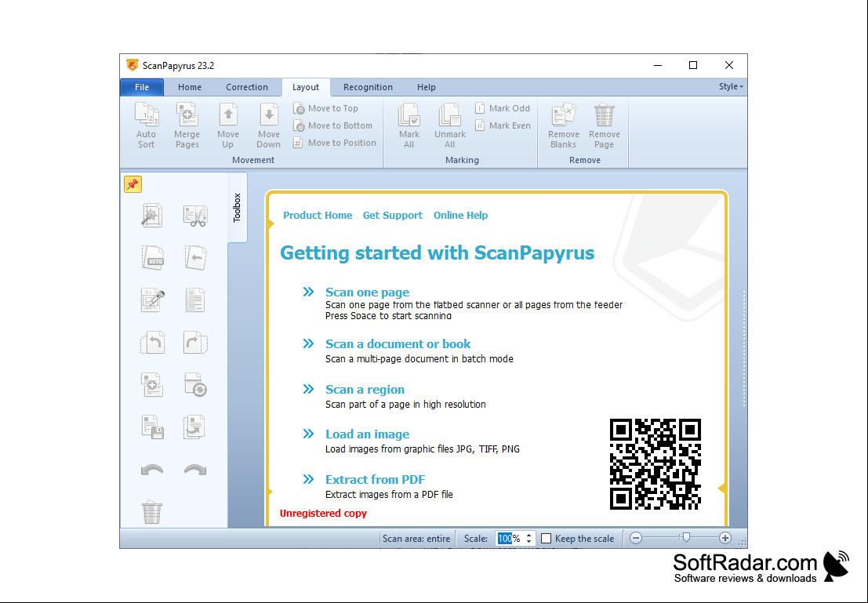Click the magic wand auto-enhance toolbox icon
This screenshot has height=603, width=868.
[151, 216]
